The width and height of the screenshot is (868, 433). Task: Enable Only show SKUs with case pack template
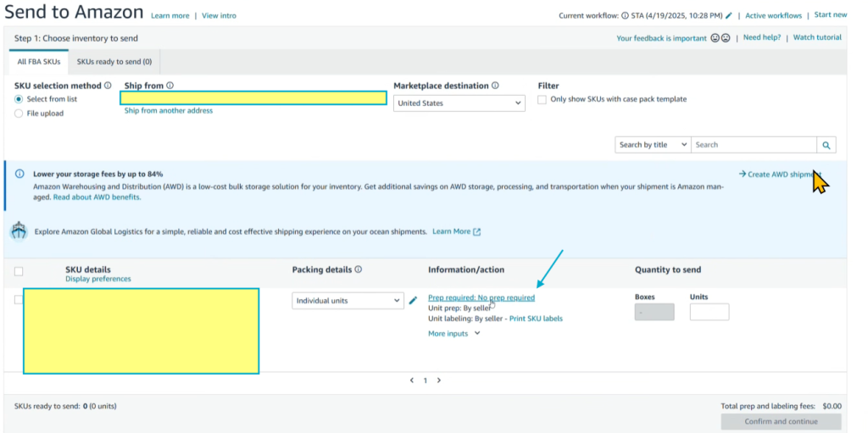click(x=542, y=99)
